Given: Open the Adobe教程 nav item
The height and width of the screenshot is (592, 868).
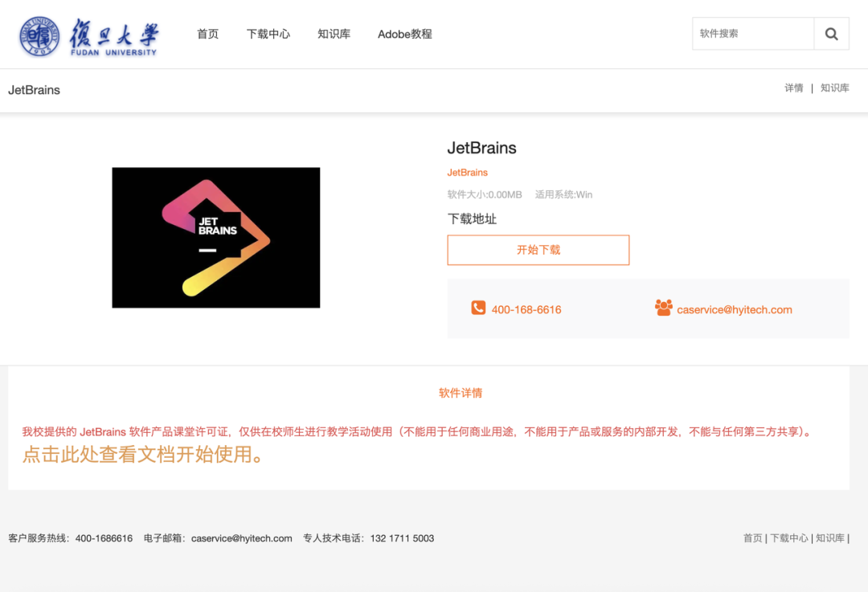Looking at the screenshot, I should click(404, 35).
